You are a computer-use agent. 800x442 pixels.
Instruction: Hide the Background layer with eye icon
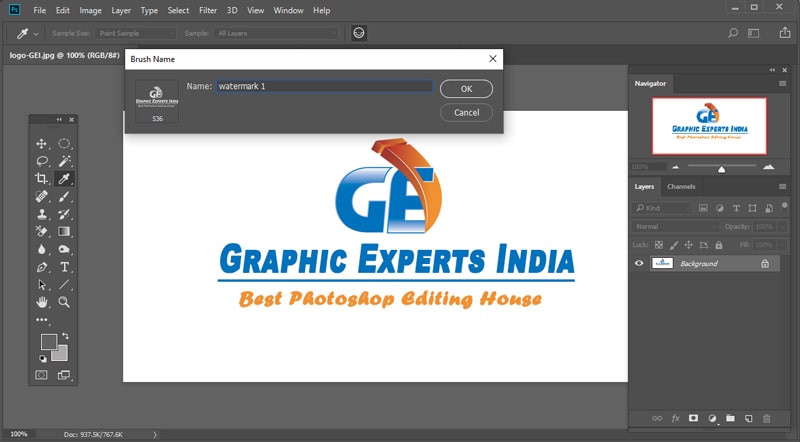coord(639,263)
